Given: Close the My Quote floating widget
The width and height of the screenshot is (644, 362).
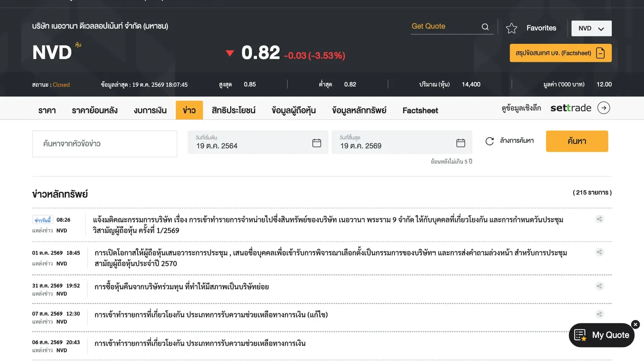Looking at the screenshot, I should (636, 324).
